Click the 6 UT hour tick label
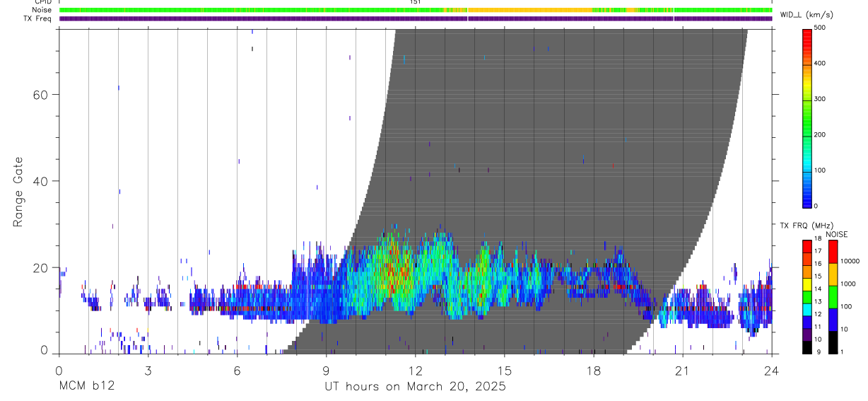868x401 pixels. (237, 370)
